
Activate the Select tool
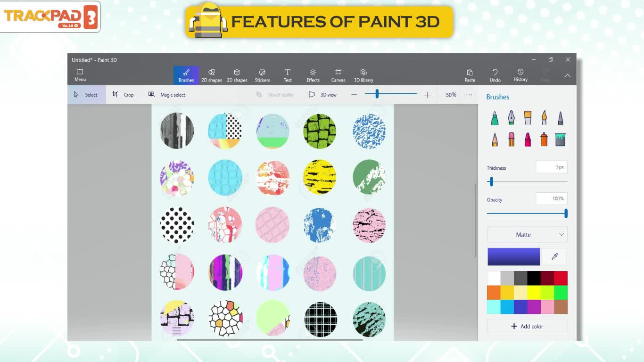pos(87,95)
